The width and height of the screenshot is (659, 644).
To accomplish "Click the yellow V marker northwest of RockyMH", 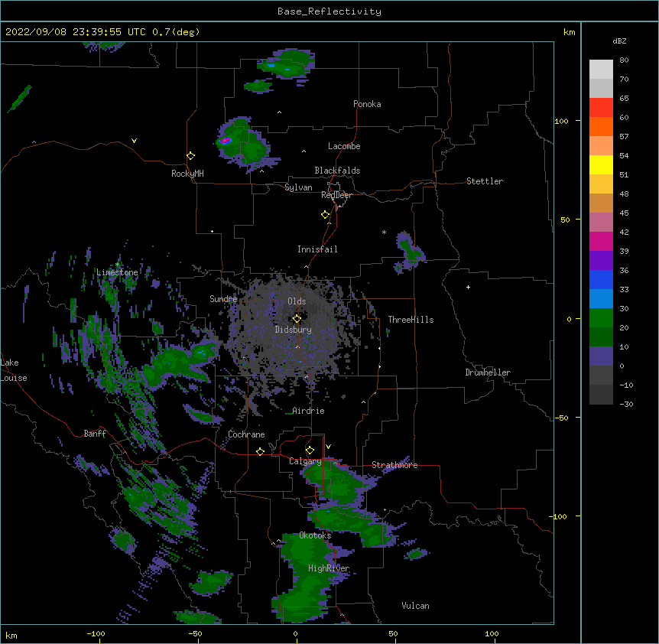I will coord(134,141).
